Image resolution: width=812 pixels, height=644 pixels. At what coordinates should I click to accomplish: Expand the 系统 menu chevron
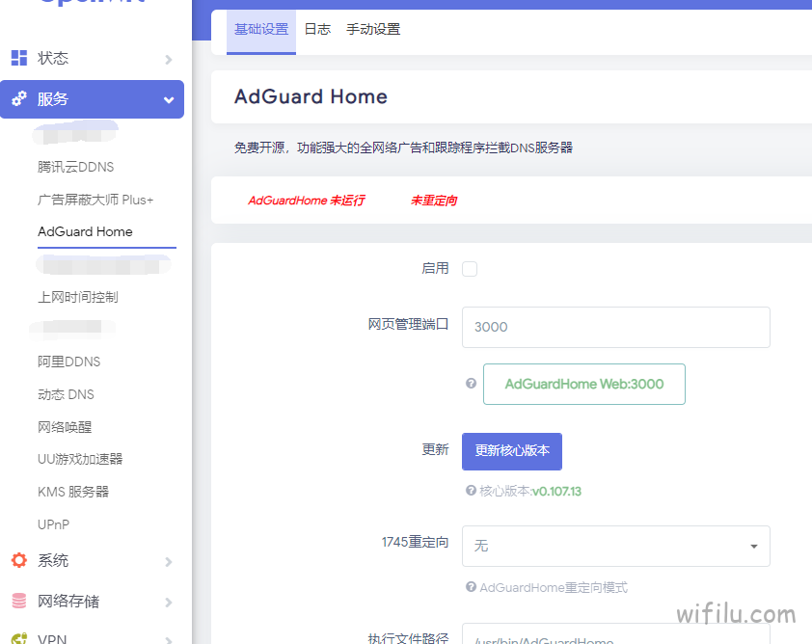[169, 562]
